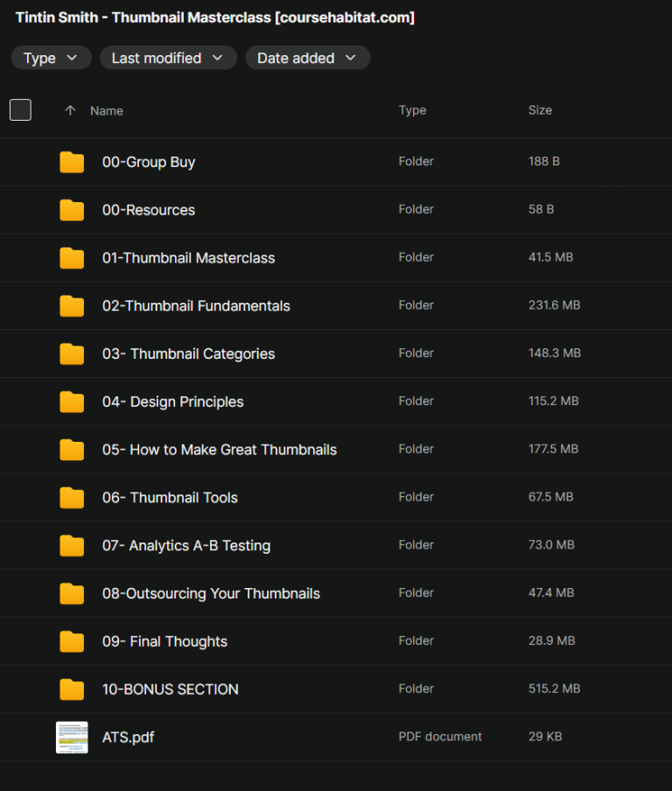The width and height of the screenshot is (672, 791).
Task: Sort list by Type column header
Action: pos(413,110)
